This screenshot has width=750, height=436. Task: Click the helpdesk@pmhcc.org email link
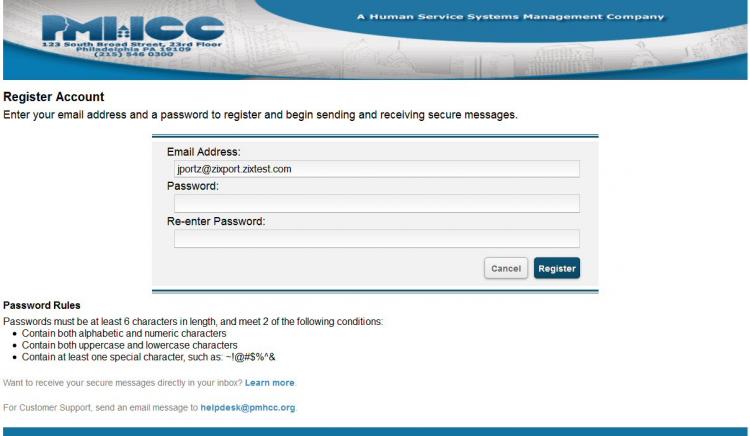pos(248,408)
